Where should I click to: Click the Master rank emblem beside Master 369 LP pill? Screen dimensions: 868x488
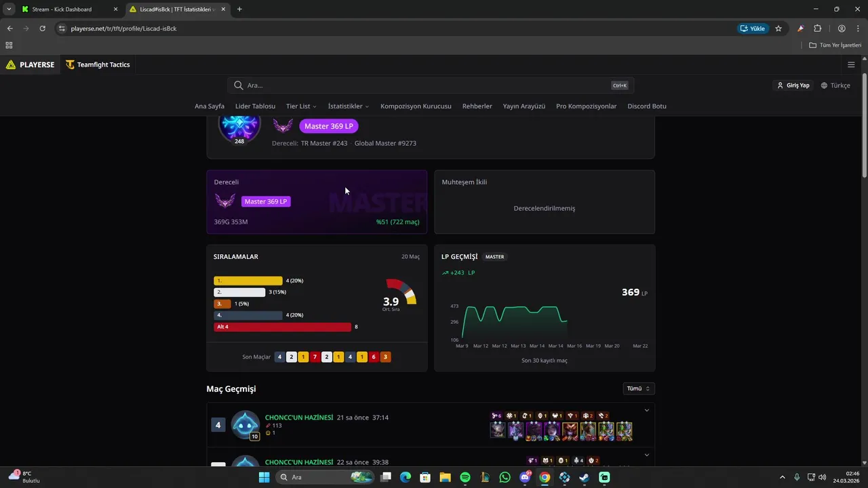point(283,126)
